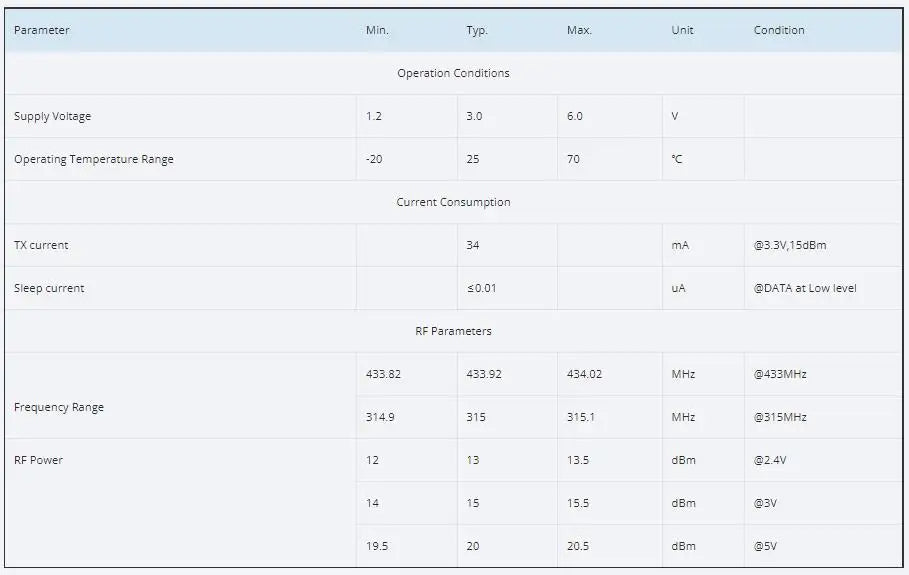
Task: Click the Condition column header
Action: tap(779, 30)
